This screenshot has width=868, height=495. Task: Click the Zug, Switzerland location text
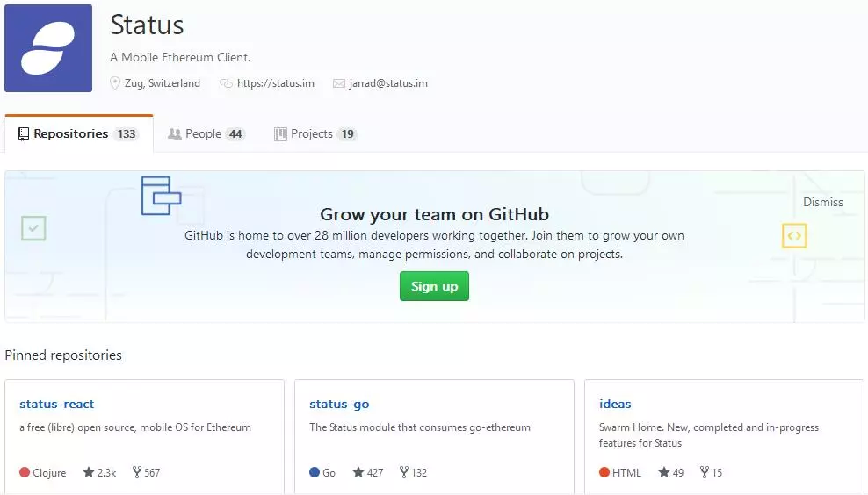(x=163, y=83)
